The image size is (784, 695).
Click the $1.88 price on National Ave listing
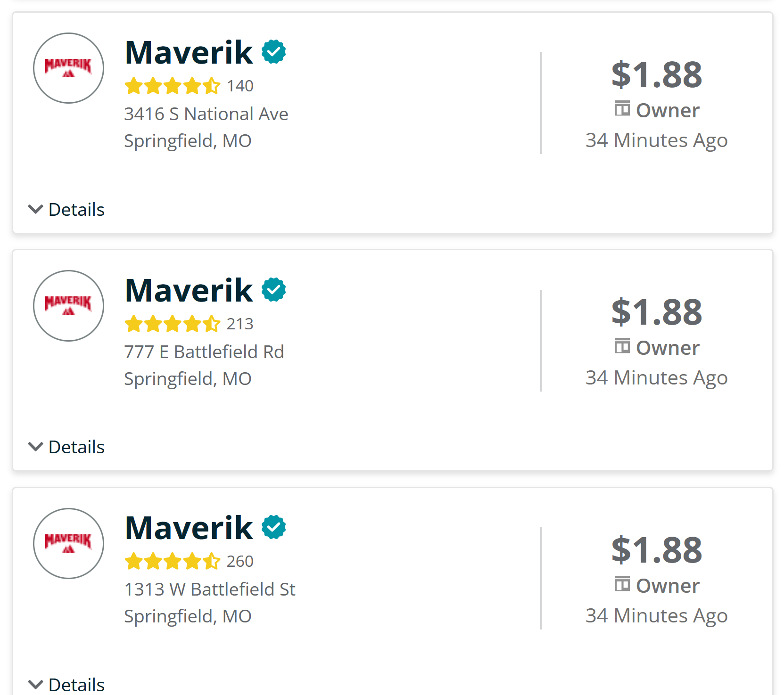pyautogui.click(x=656, y=74)
